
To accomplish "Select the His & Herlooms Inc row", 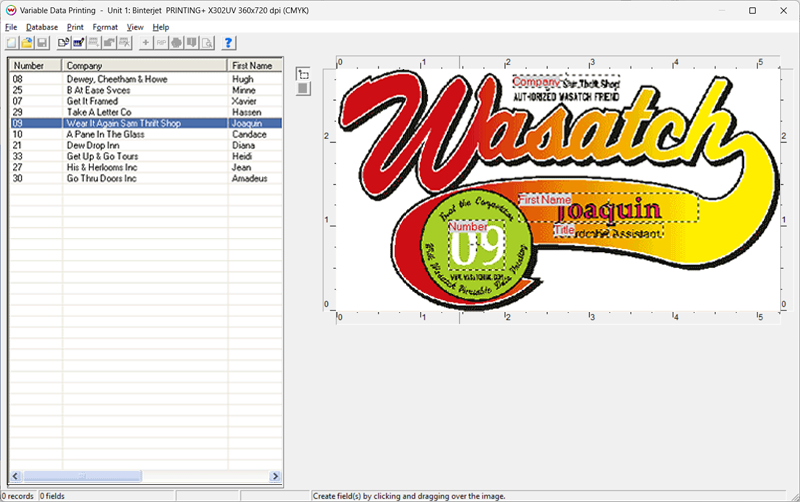I will point(146,167).
